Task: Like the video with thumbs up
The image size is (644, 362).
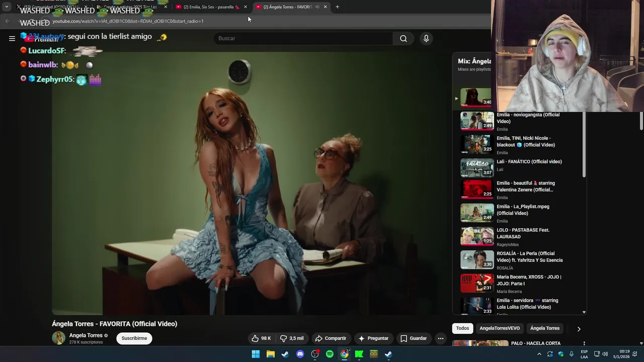Action: point(262,338)
